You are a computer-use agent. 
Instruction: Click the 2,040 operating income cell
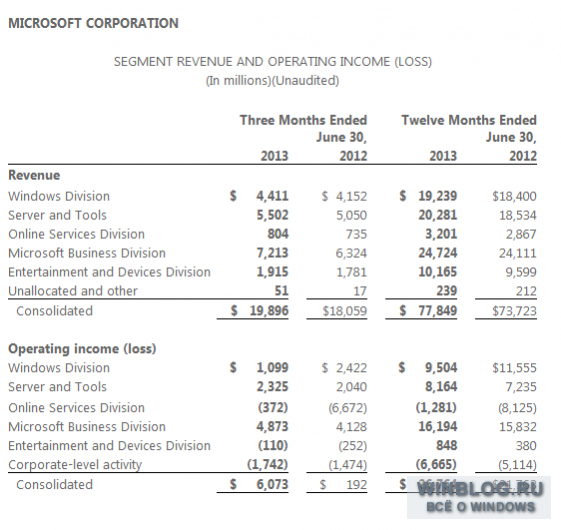(x=351, y=386)
